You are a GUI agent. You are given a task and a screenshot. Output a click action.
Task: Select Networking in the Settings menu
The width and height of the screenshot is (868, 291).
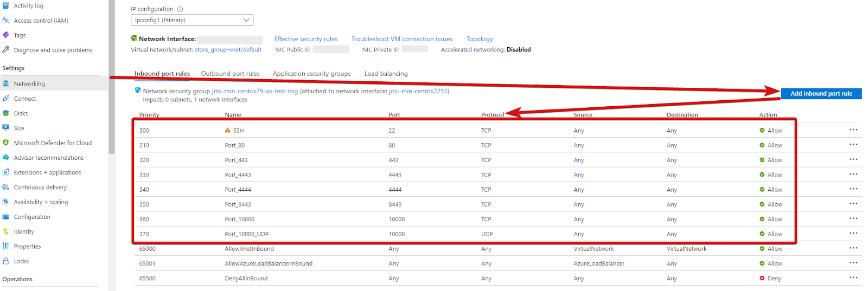(x=54, y=83)
